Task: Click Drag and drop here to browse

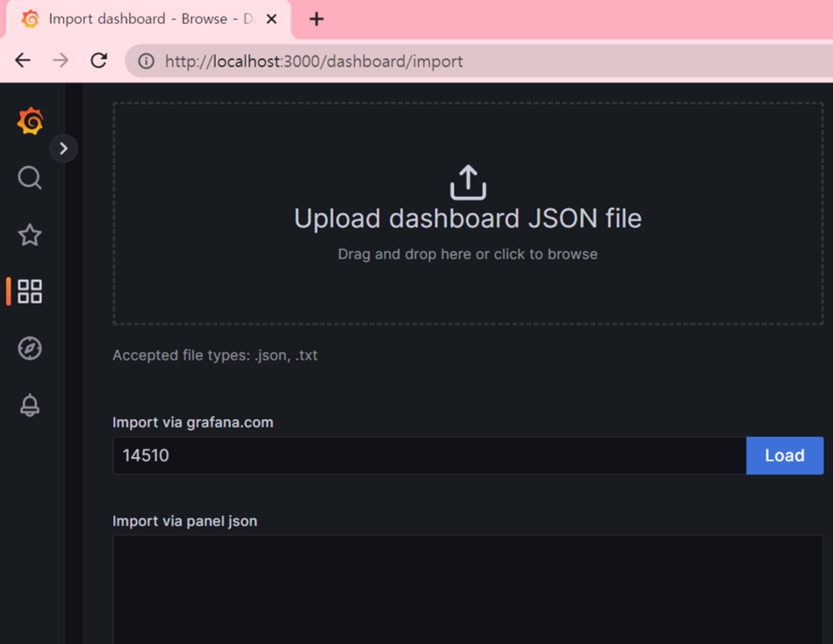Action: pos(468,254)
